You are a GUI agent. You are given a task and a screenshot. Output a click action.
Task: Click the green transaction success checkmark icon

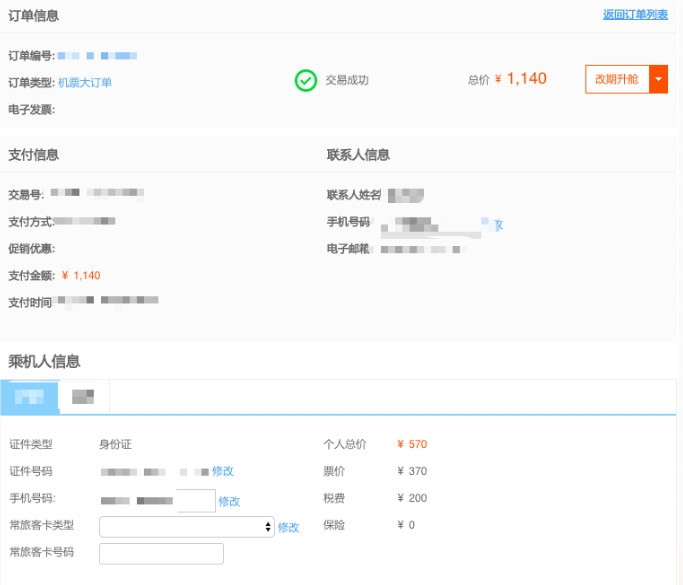click(306, 80)
